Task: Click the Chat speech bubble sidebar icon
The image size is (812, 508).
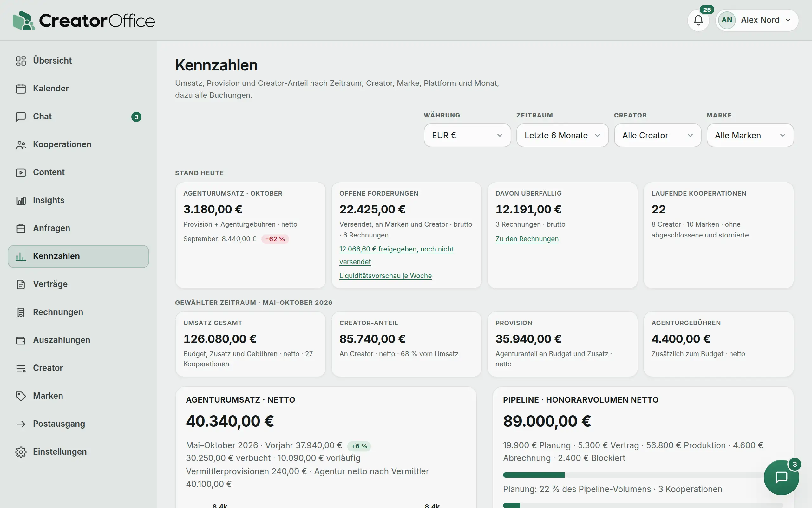Action: [21, 117]
